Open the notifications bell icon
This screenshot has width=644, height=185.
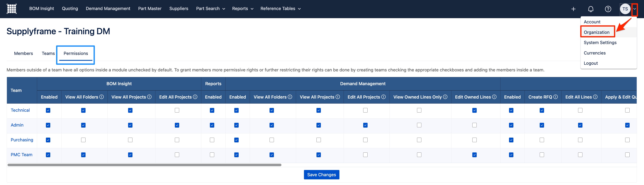(x=591, y=9)
